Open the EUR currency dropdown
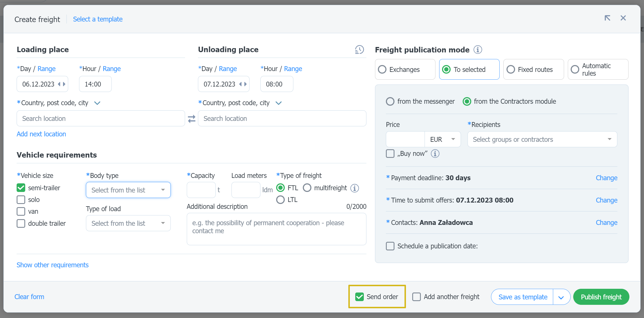The width and height of the screenshot is (644, 318). coord(442,140)
